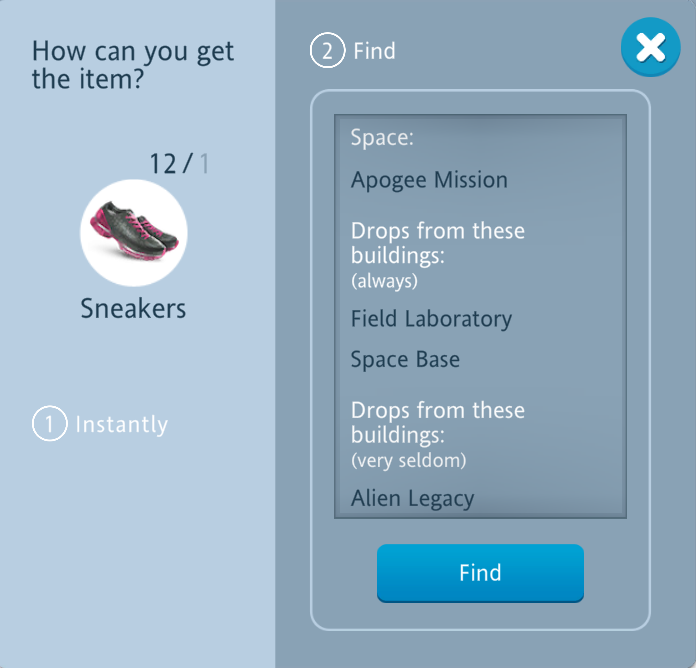Click the 'How can you get the item?' heading
696x668 pixels.
click(x=133, y=65)
